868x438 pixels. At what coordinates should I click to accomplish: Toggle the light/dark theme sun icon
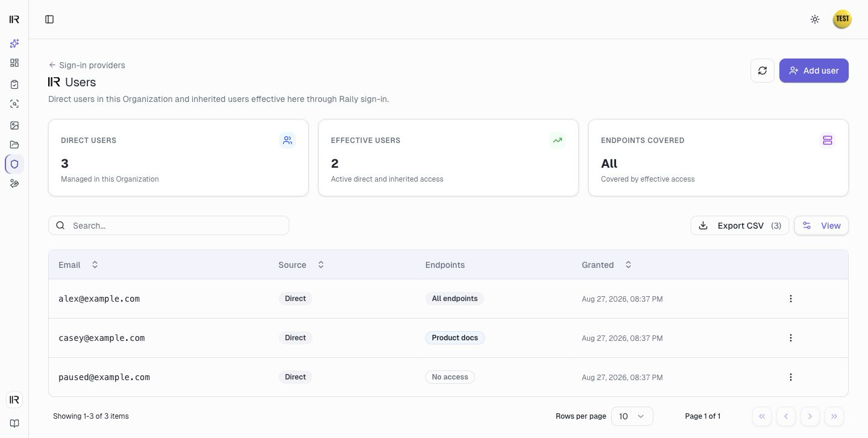(x=815, y=19)
